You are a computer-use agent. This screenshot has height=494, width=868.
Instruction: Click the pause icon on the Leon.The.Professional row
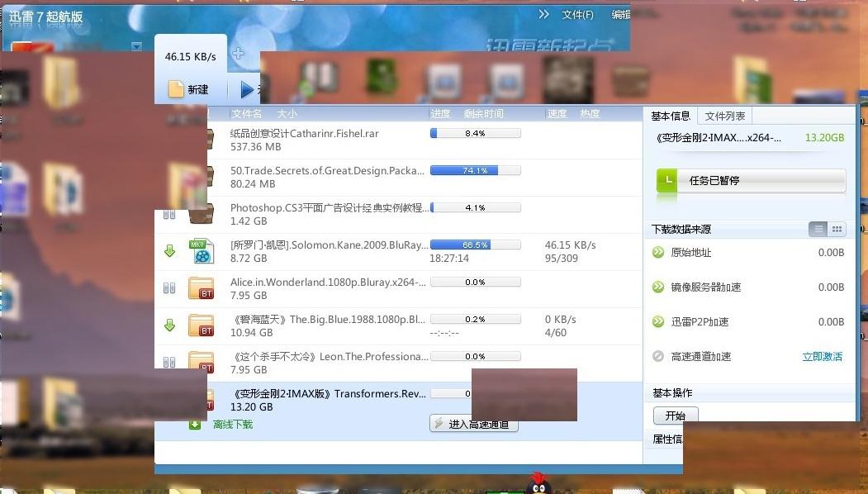(169, 362)
